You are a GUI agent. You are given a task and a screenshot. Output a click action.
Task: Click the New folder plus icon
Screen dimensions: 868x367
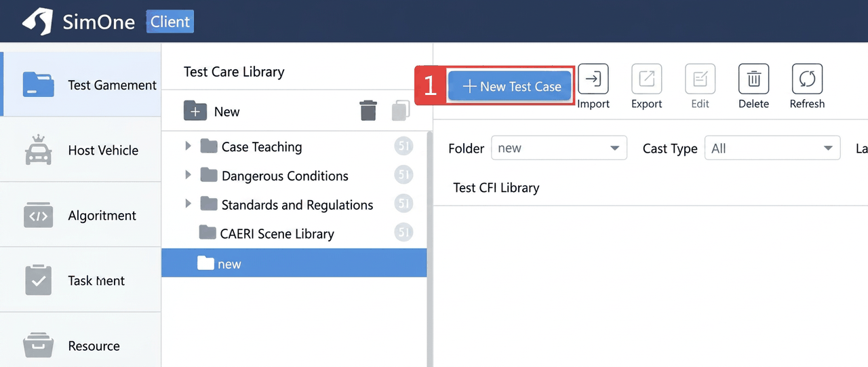(x=195, y=111)
